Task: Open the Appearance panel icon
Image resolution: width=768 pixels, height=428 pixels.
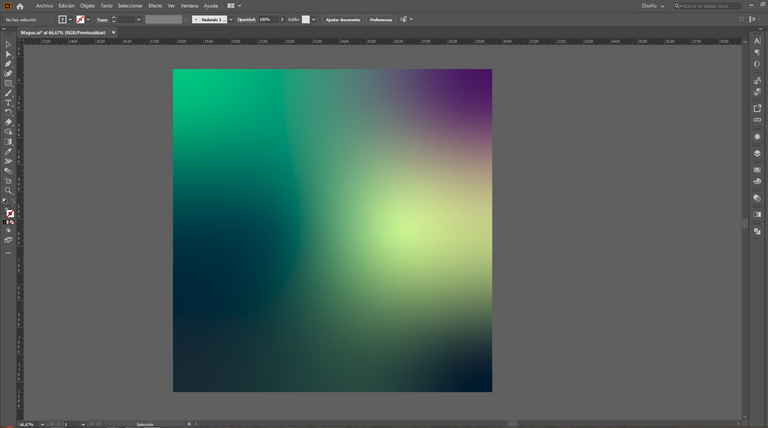Action: 757,137
